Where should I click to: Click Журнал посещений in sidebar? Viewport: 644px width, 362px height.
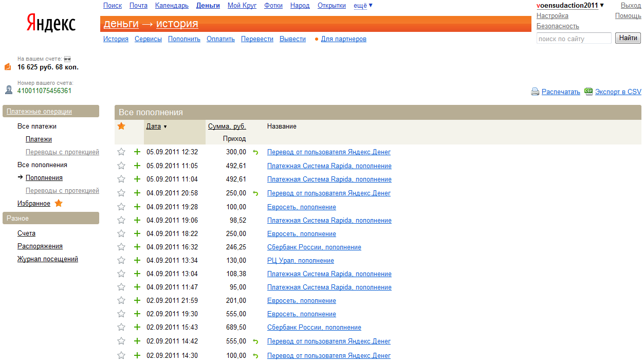pos(48,259)
